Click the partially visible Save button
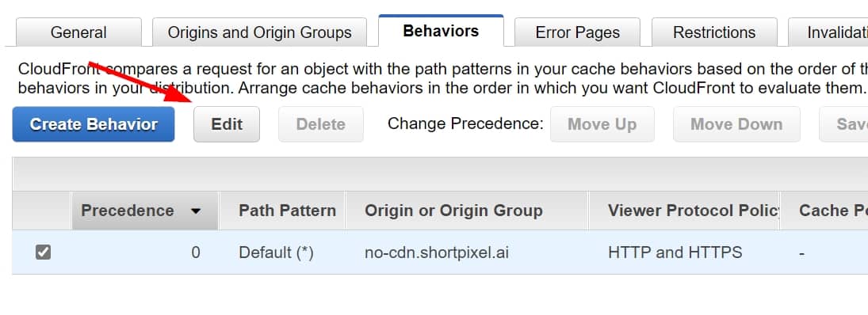Viewport: 868px width, 315px height. pyautogui.click(x=843, y=124)
